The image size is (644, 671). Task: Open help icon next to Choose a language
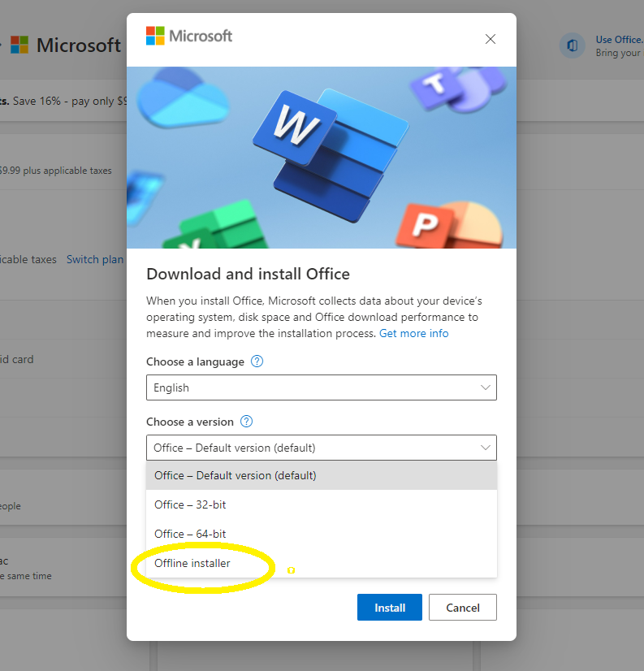pos(257,361)
